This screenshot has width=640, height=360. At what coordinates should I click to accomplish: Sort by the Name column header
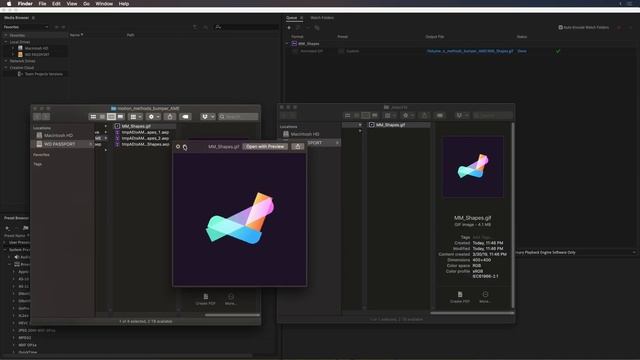[76, 35]
